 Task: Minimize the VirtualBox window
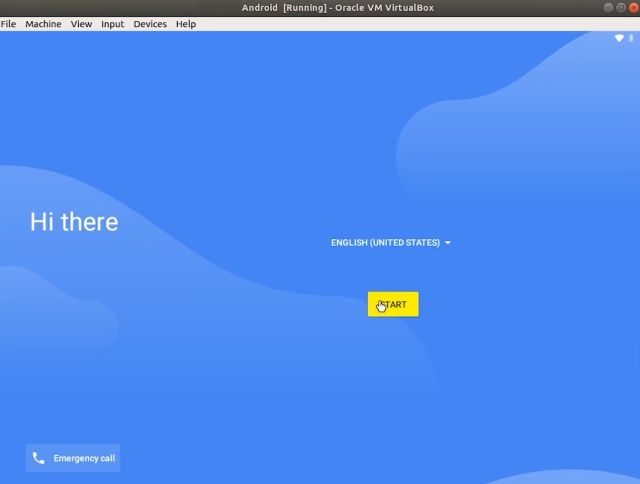coord(609,7)
